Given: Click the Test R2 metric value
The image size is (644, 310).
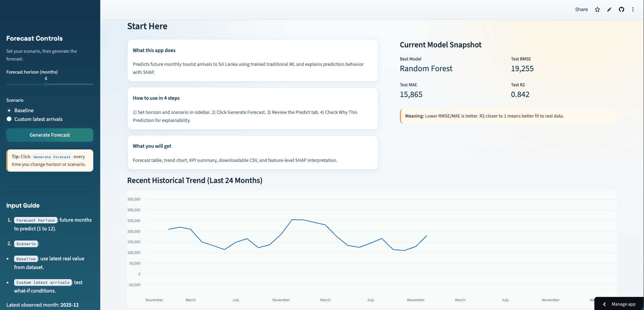Looking at the screenshot, I should point(520,94).
